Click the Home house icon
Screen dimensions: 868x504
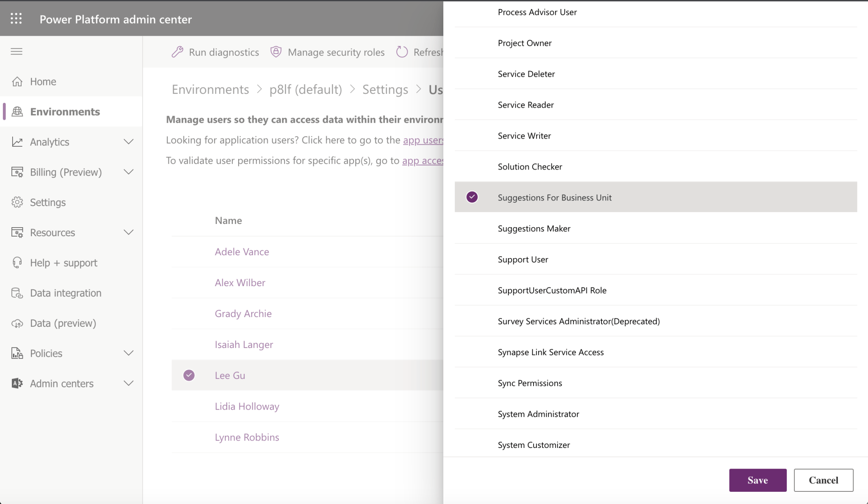click(17, 82)
